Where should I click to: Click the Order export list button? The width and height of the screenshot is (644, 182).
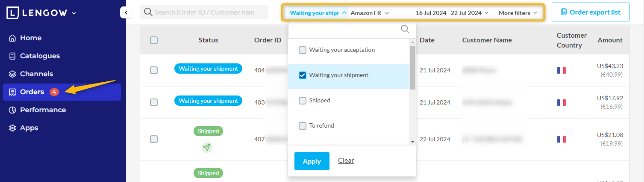point(590,12)
